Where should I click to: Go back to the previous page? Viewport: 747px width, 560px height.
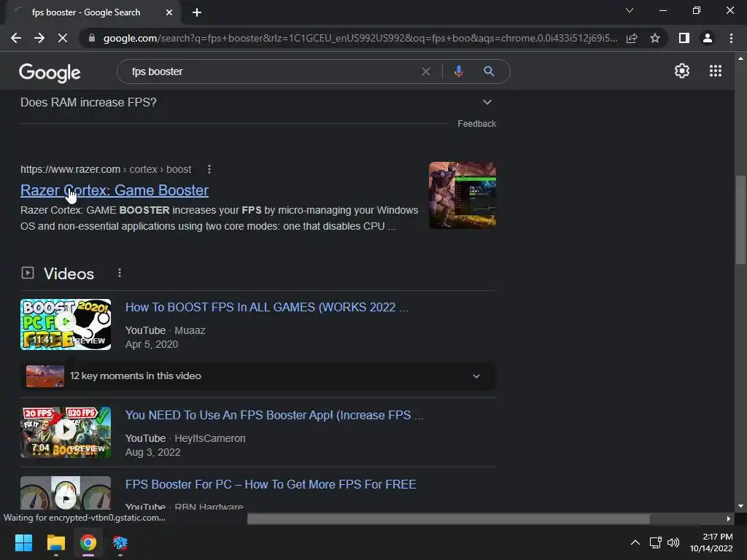point(16,38)
